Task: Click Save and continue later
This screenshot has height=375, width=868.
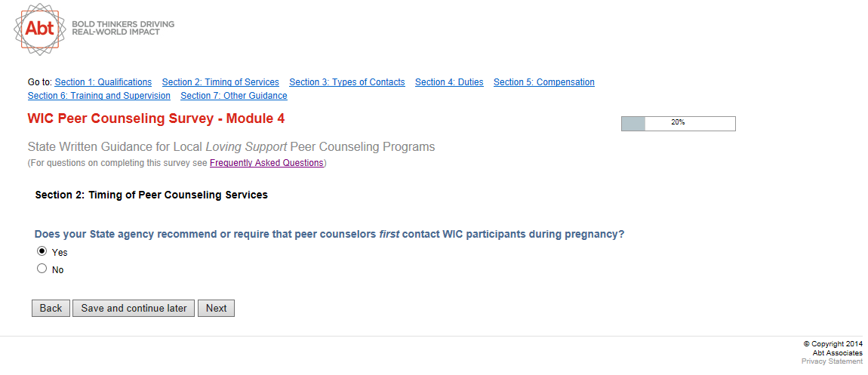Action: pos(134,308)
